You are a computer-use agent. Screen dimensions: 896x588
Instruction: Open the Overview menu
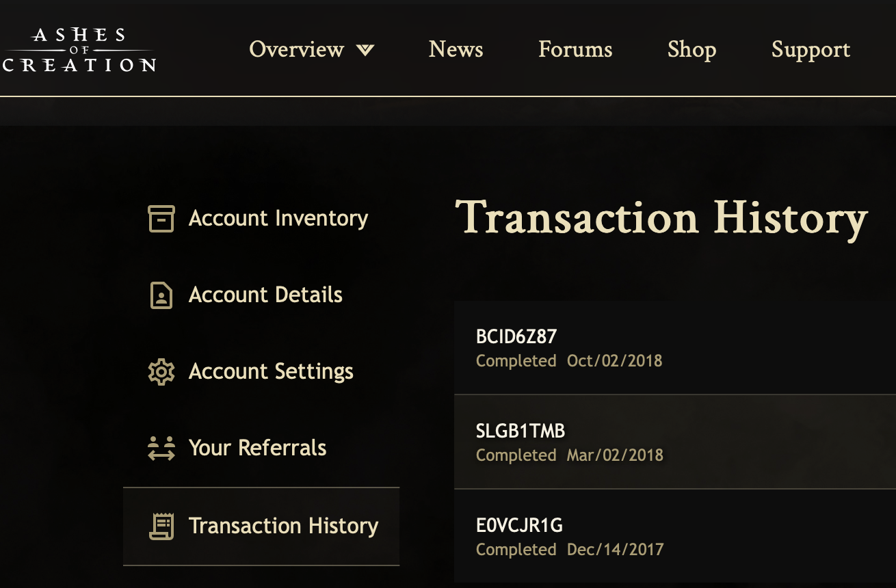coord(297,49)
